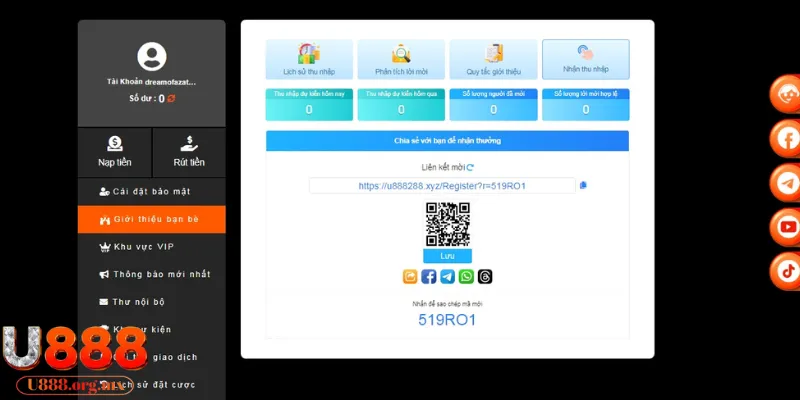Open the Quy tắc giới thiệu tab

493,59
